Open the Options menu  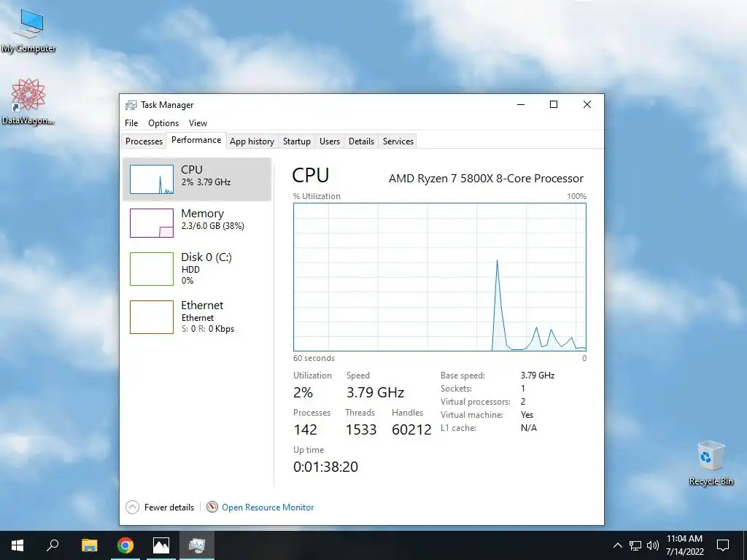point(163,122)
